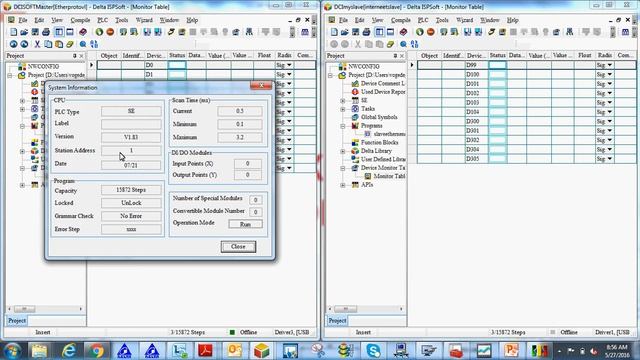Click Save icon in left ISPSoft toolbar
The image size is (640, 360).
35,32
